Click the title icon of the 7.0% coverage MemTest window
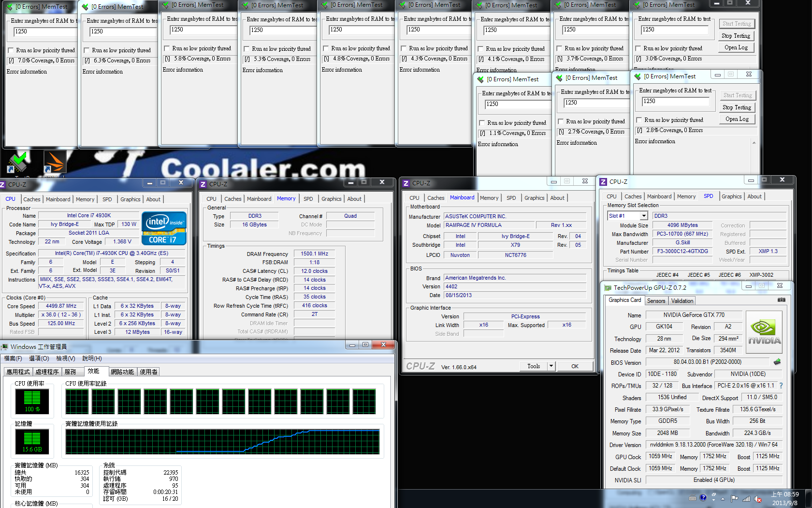 tap(9, 7)
